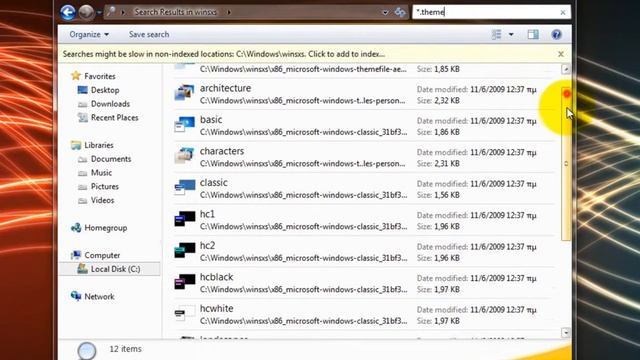Click Save search
The image size is (640, 360).
coord(149,34)
